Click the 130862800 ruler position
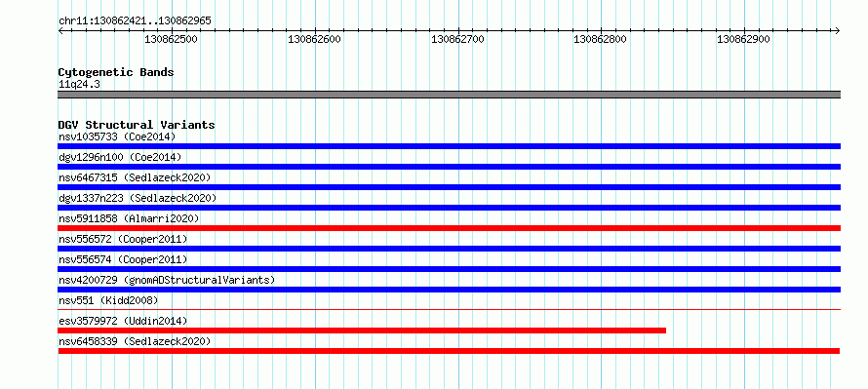Image resolution: width=868 pixels, height=389 pixels. 601,39
